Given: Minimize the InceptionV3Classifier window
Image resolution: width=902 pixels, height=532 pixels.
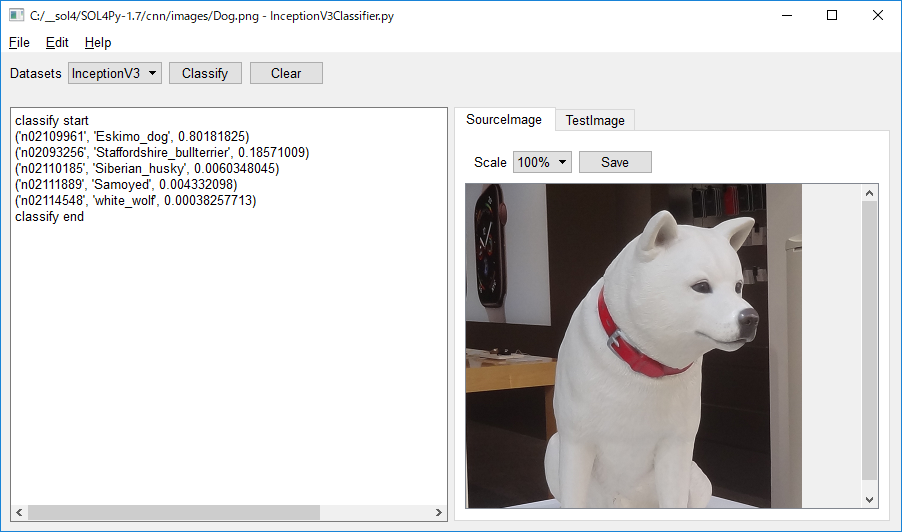Looking at the screenshot, I should pos(787,16).
